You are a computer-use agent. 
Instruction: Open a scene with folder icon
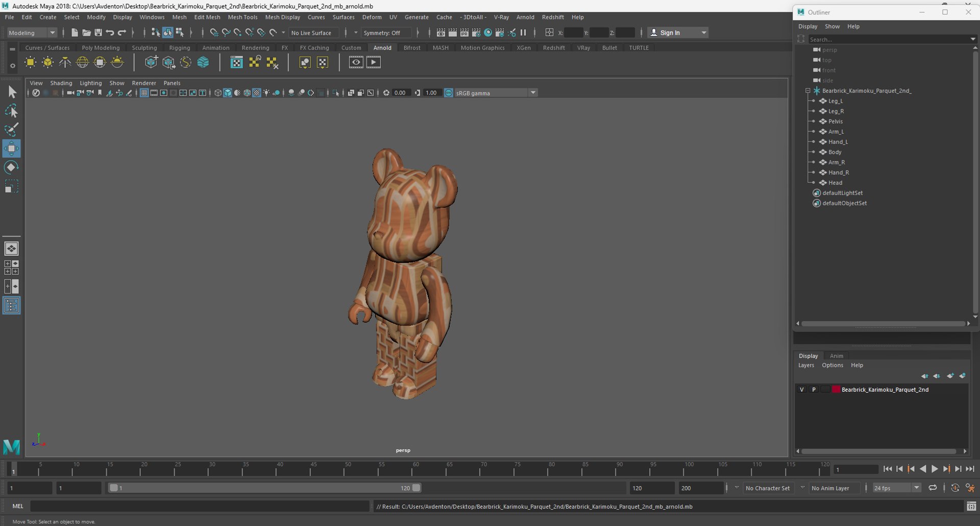(86, 33)
